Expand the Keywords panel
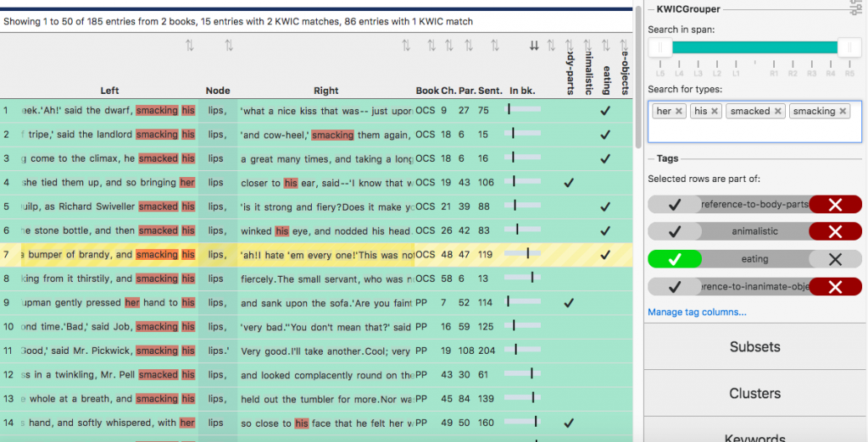The height and width of the screenshot is (442, 868). tap(754, 435)
